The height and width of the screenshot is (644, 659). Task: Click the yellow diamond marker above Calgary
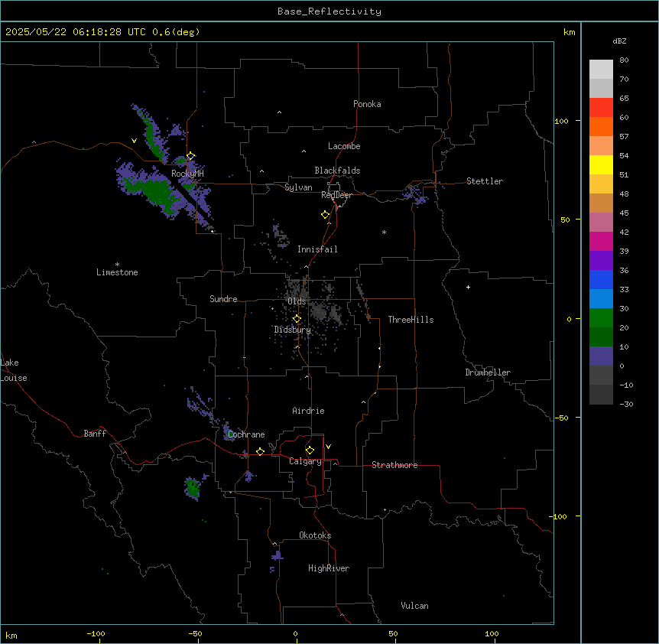(x=310, y=450)
